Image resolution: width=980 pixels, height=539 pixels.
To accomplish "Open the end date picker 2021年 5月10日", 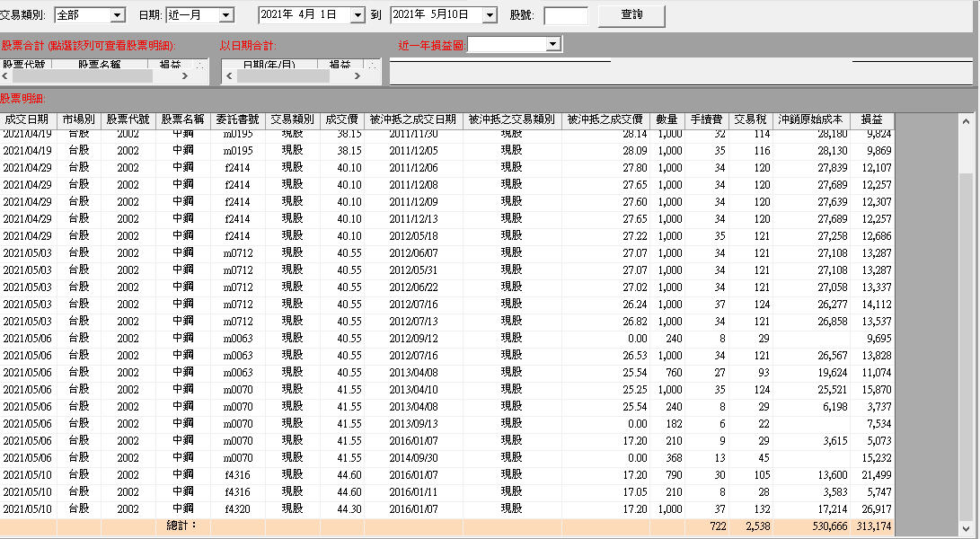I will tap(490, 15).
